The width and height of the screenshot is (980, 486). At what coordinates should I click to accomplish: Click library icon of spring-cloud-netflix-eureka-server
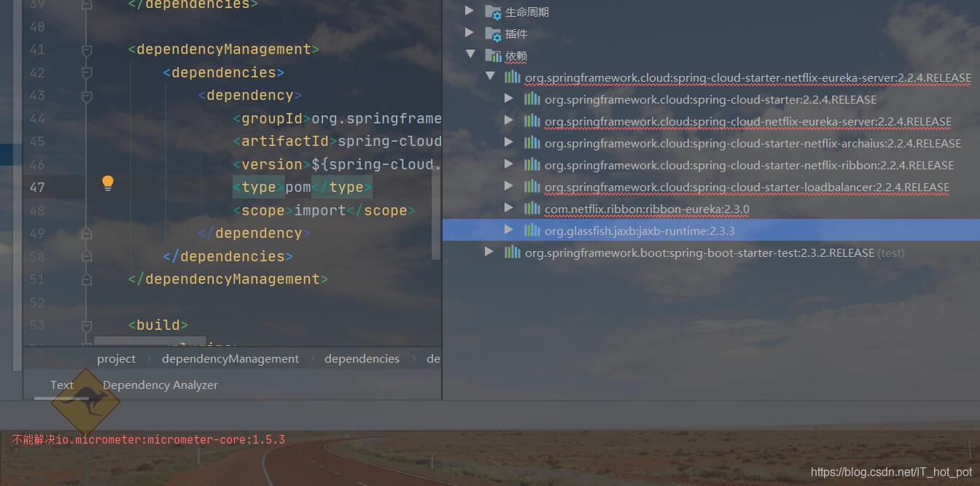click(532, 121)
